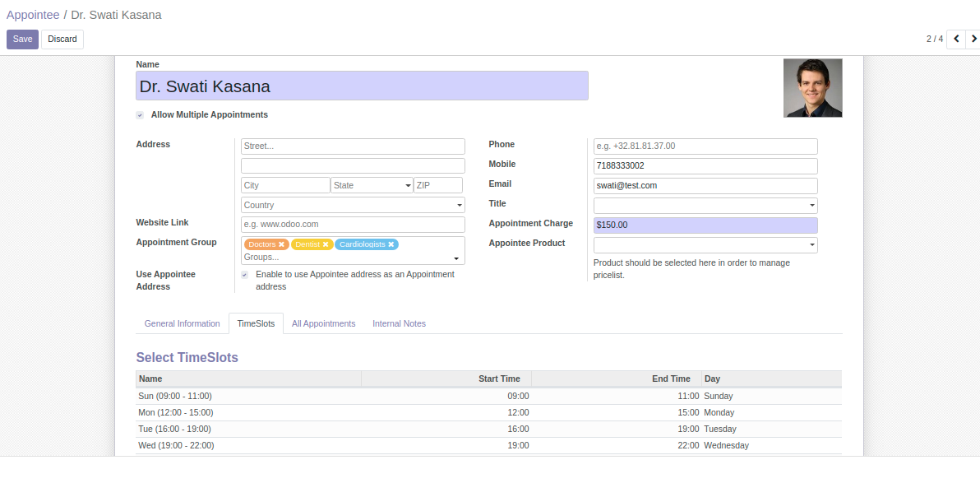Click the Website Link field
Screen dimensions: 980x497
coord(353,225)
